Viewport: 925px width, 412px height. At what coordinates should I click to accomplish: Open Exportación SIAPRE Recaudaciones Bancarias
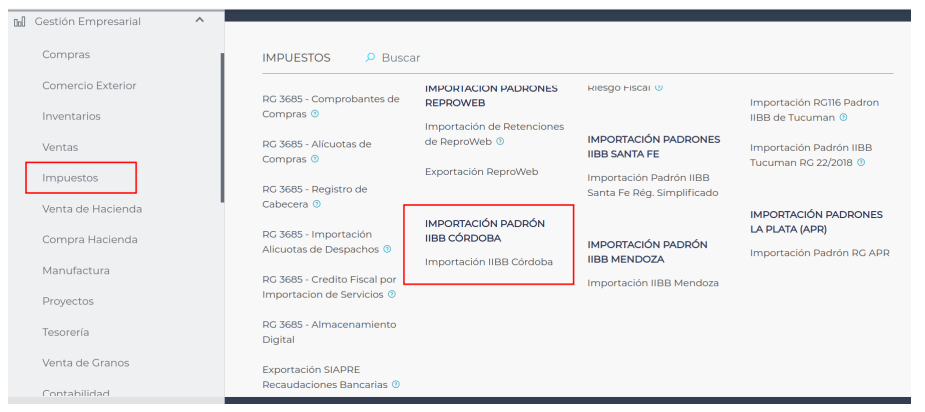(x=327, y=377)
